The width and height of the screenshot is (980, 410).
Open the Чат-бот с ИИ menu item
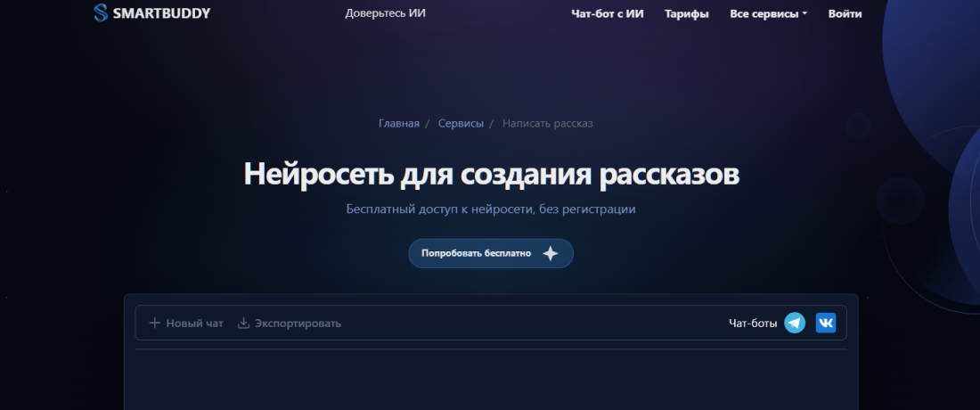pos(607,13)
